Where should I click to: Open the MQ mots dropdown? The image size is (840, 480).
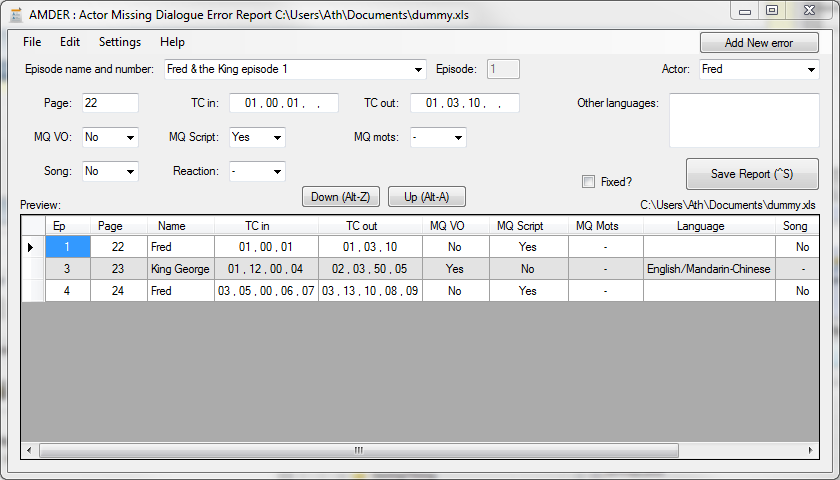point(458,138)
